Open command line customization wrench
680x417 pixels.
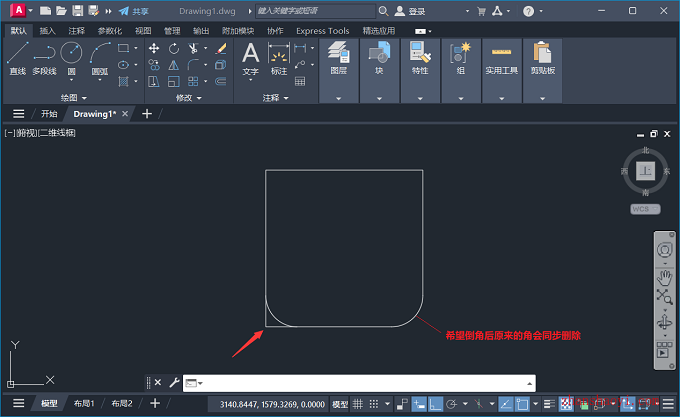174,383
